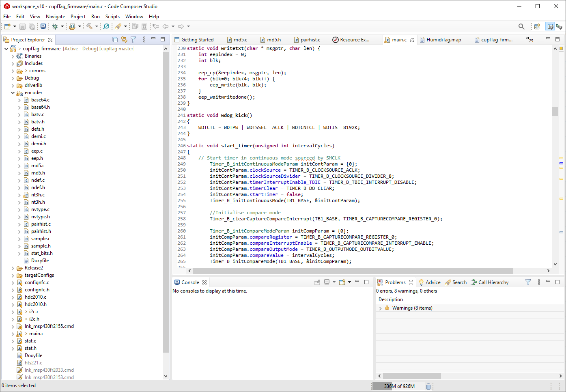Click the Flash download icon in toolbar

[x=72, y=26]
